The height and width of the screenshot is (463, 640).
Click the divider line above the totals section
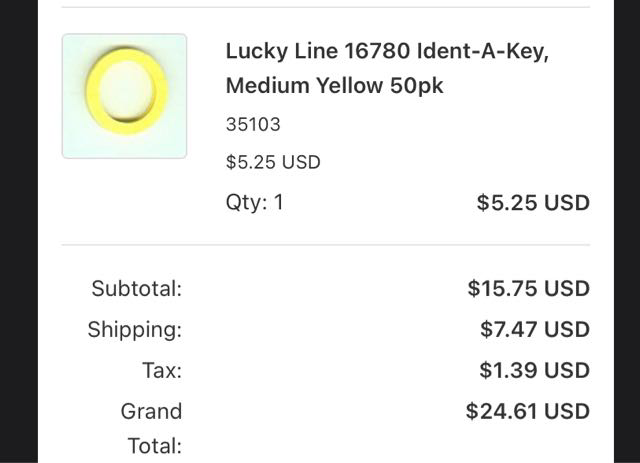pyautogui.click(x=325, y=245)
